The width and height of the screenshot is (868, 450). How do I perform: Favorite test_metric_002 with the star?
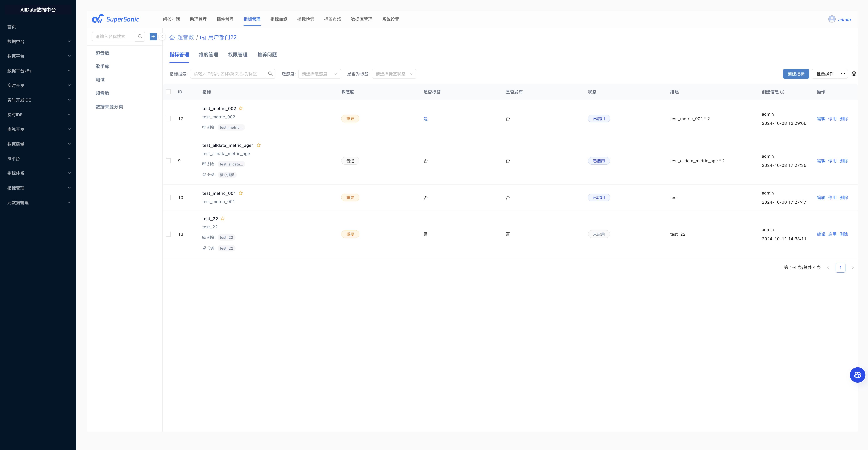click(241, 109)
